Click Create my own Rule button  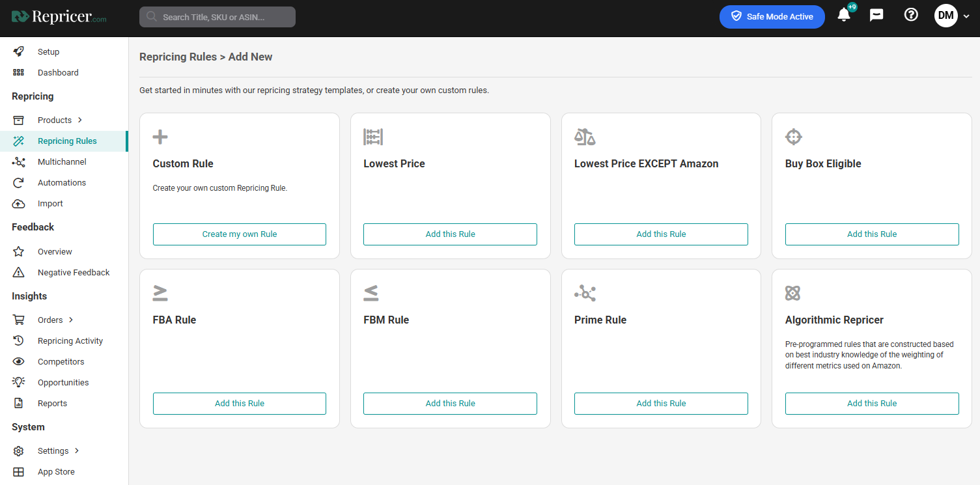[x=240, y=234]
